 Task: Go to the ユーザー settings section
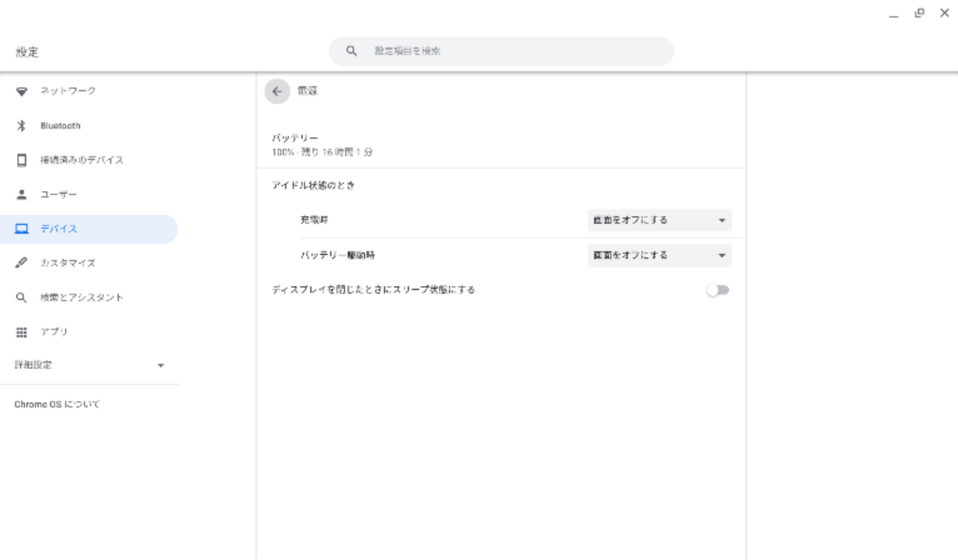pyautogui.click(x=58, y=195)
